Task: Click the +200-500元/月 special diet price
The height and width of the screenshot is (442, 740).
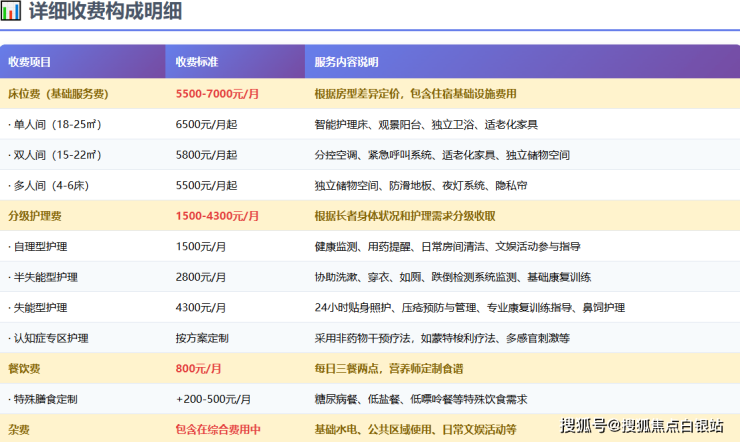Action: (213, 399)
